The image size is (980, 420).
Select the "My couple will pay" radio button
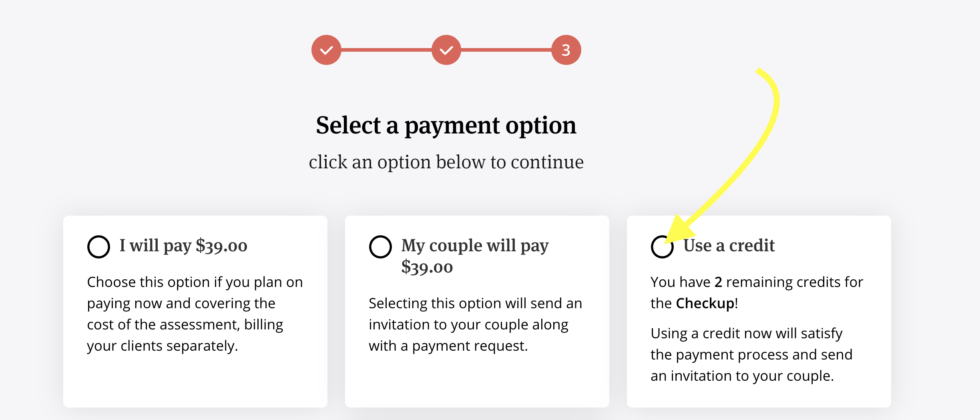click(380, 247)
